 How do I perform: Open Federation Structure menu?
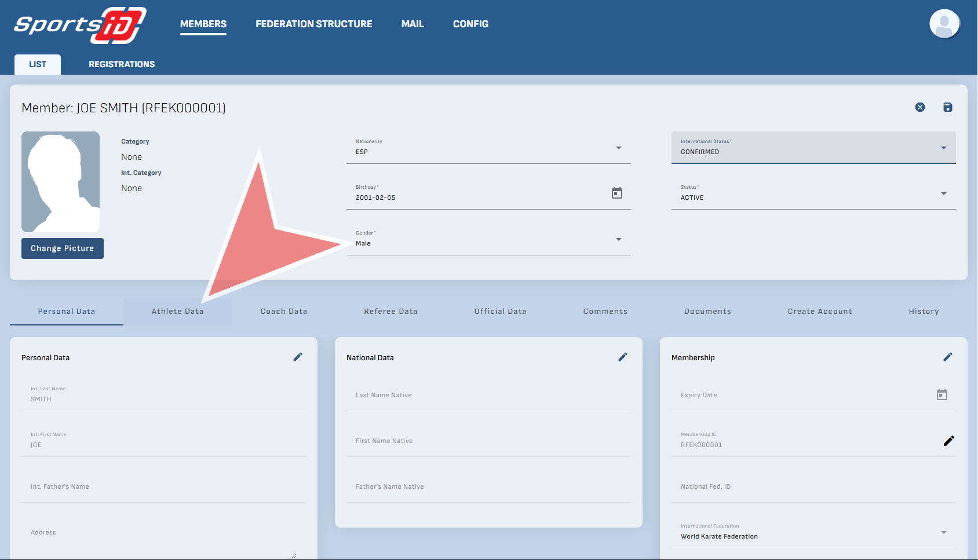point(313,24)
